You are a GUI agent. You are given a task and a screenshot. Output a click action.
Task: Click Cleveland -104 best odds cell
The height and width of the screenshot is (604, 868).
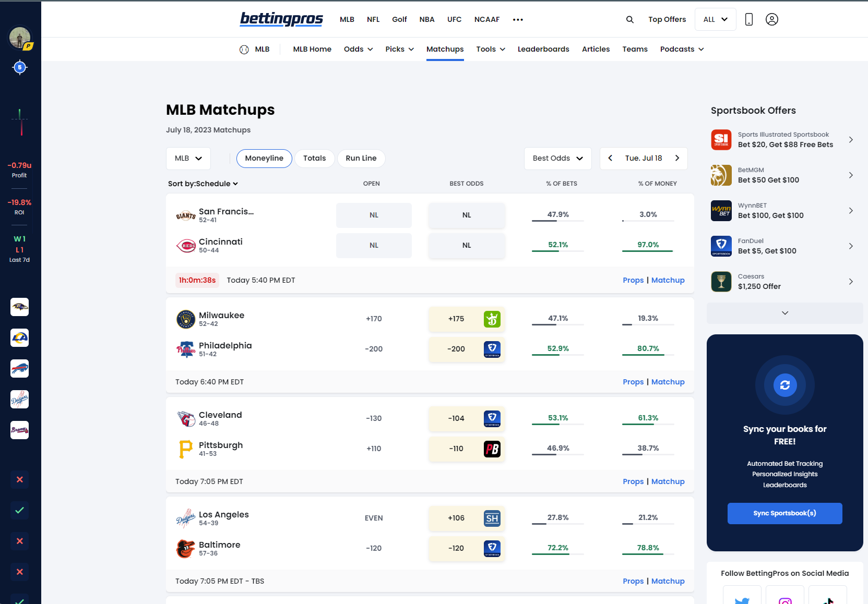(x=467, y=419)
